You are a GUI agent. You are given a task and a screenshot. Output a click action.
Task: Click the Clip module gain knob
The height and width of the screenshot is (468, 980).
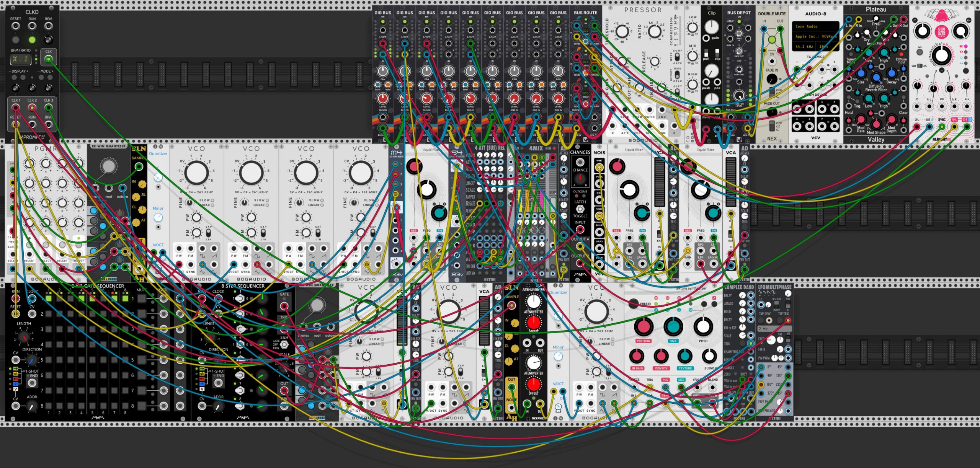click(712, 27)
